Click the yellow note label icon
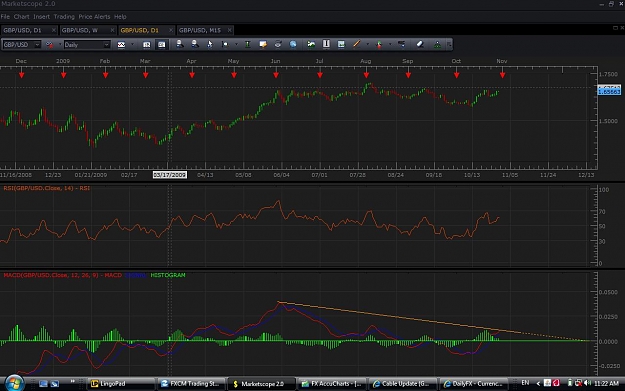The image size is (625, 391). [263, 45]
